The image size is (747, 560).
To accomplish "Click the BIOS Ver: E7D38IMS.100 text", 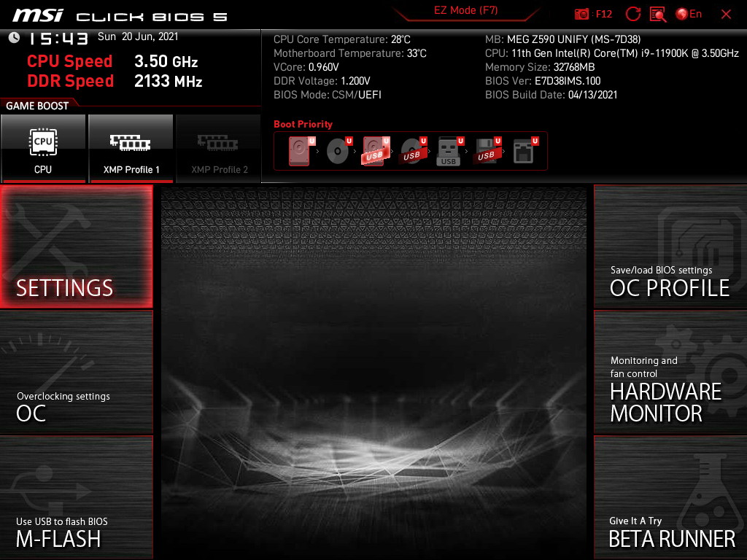I will pyautogui.click(x=543, y=81).
